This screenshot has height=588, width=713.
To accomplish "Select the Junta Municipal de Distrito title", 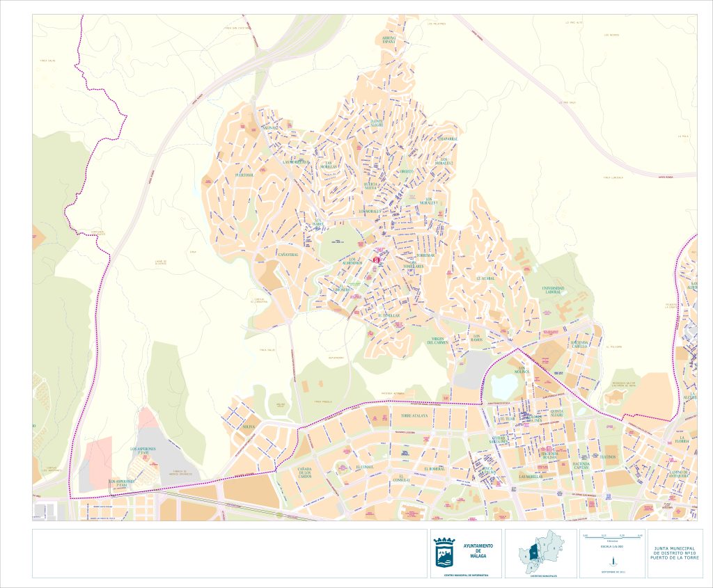I will tap(674, 553).
